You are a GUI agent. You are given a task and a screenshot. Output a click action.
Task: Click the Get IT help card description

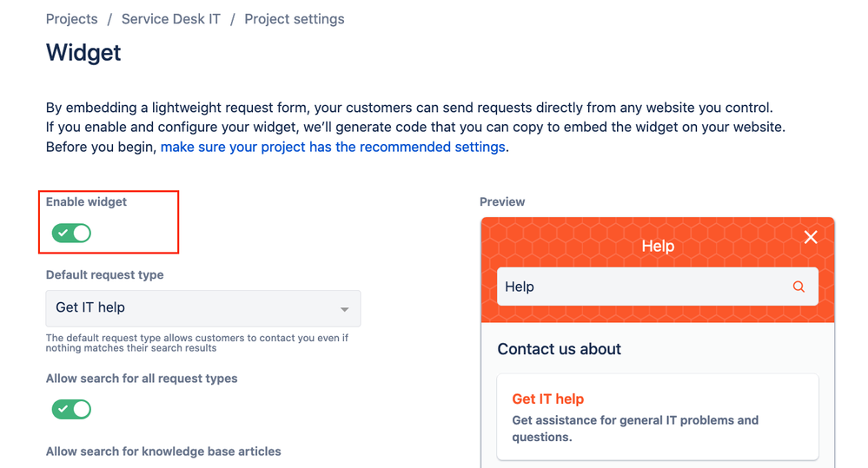pyautogui.click(x=634, y=428)
